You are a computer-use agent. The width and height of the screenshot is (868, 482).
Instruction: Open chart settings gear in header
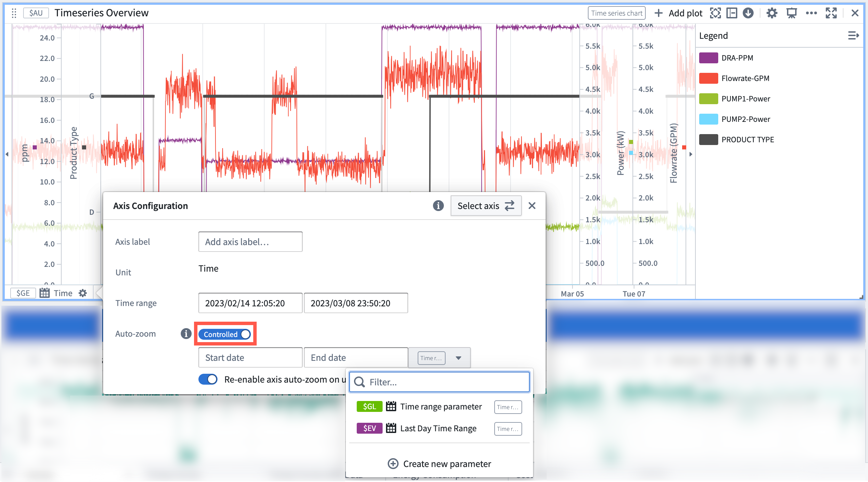772,13
